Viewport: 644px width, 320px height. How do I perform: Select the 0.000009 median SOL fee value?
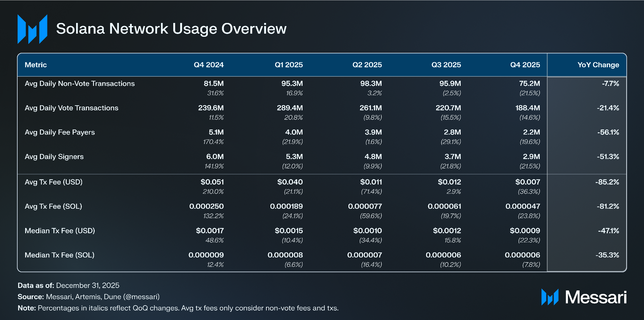pos(206,255)
